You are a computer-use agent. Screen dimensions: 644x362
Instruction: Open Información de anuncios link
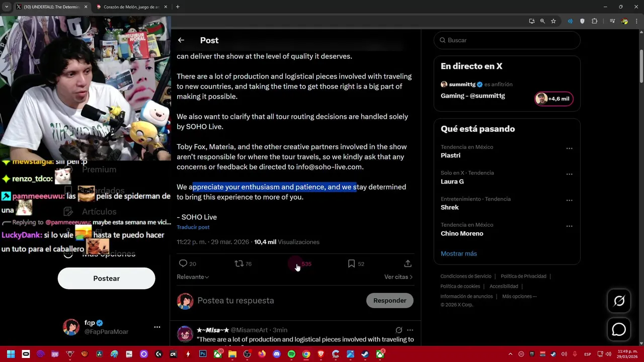point(466,296)
